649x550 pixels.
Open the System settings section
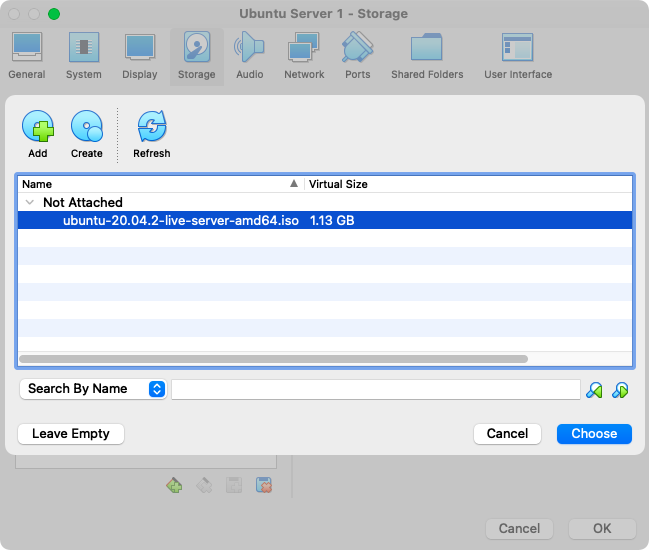pos(83,55)
